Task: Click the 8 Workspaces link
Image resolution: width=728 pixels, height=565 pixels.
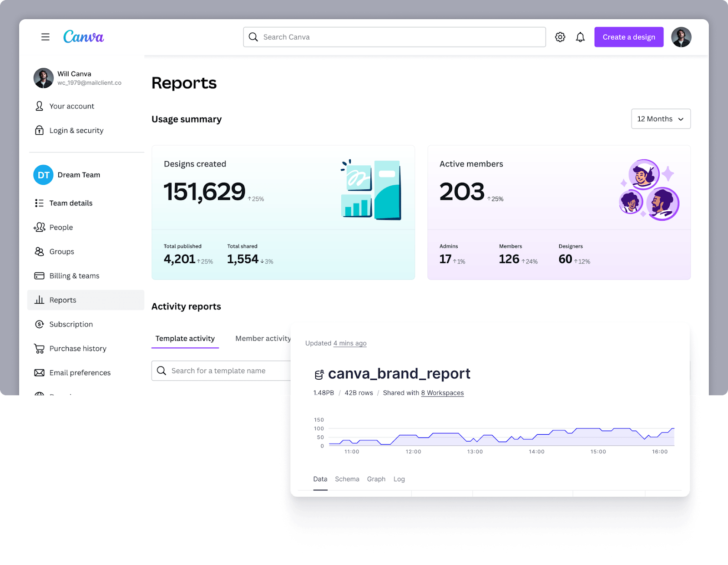Action: coord(442,393)
